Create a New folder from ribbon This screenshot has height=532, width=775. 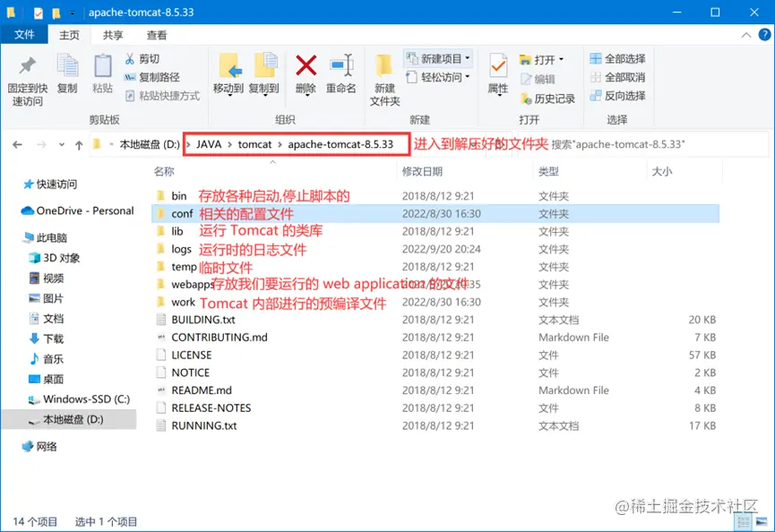tap(384, 80)
